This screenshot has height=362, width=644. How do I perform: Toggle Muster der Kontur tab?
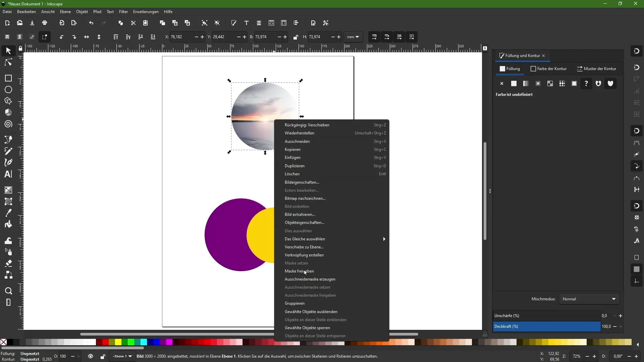point(597,68)
